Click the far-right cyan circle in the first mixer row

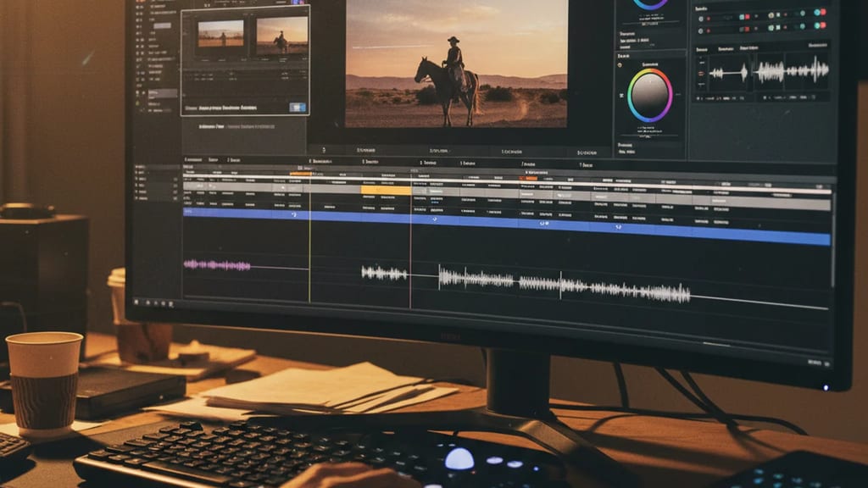[816, 12]
